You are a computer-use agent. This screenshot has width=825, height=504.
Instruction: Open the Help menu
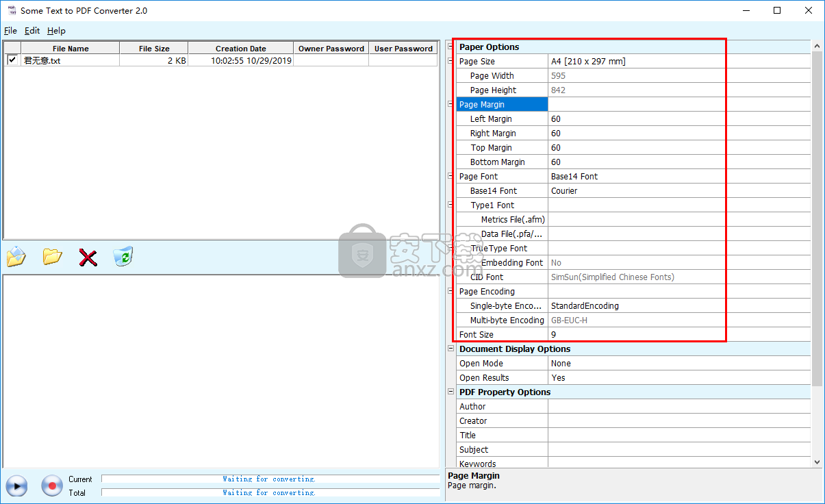pyautogui.click(x=56, y=31)
